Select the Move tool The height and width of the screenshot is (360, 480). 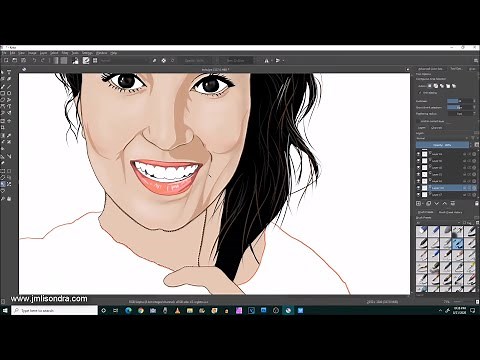tap(9, 121)
